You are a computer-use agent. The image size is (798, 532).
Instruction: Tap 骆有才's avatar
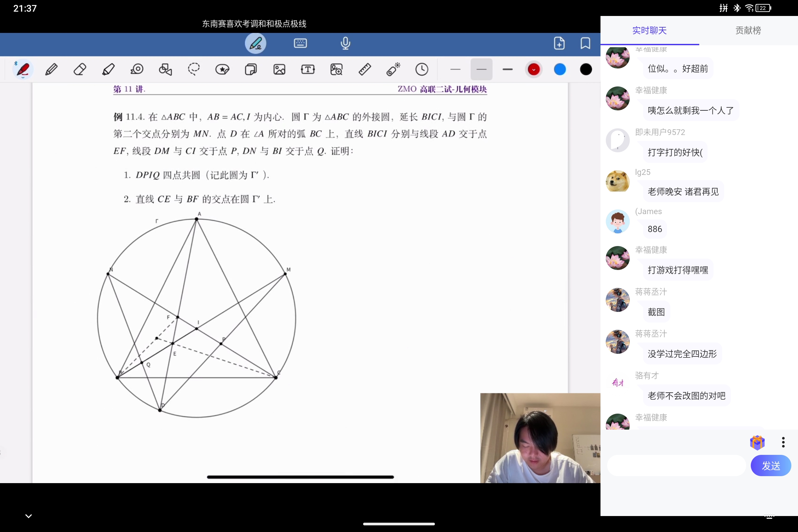click(617, 383)
